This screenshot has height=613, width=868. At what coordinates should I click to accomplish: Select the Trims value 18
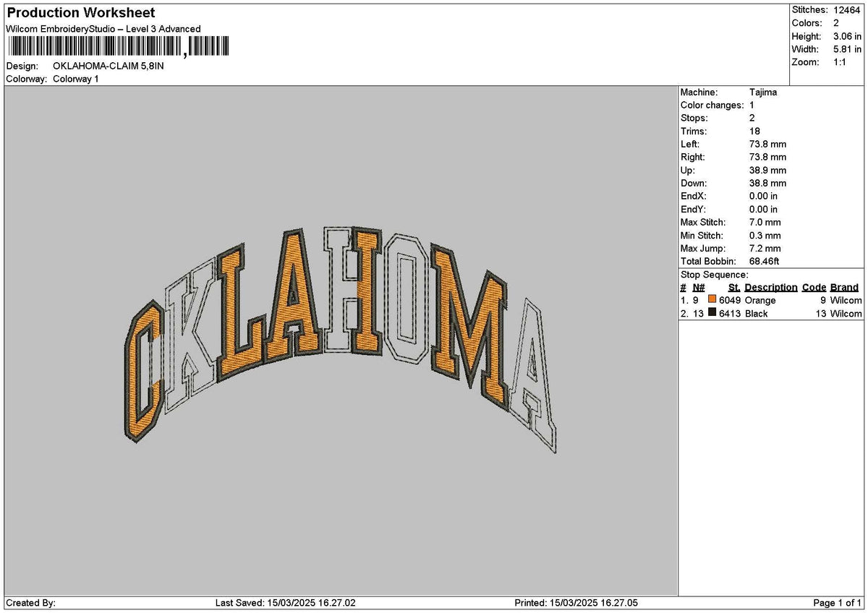click(754, 132)
